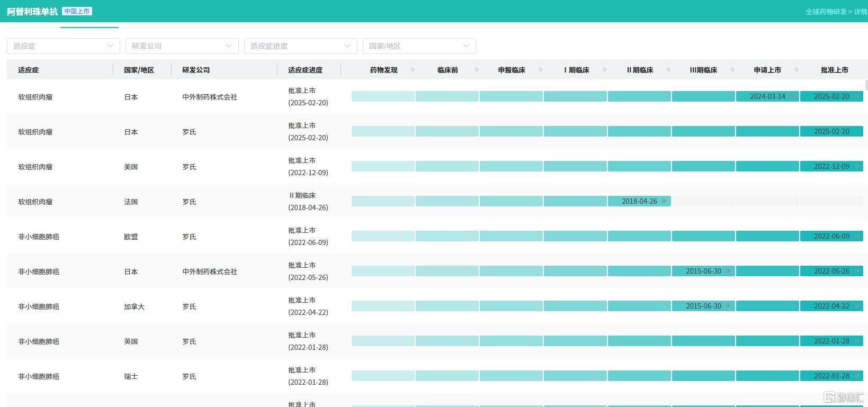Click arrow icon beside 2022-04-22 date
This screenshot has height=407, width=868.
(856, 306)
